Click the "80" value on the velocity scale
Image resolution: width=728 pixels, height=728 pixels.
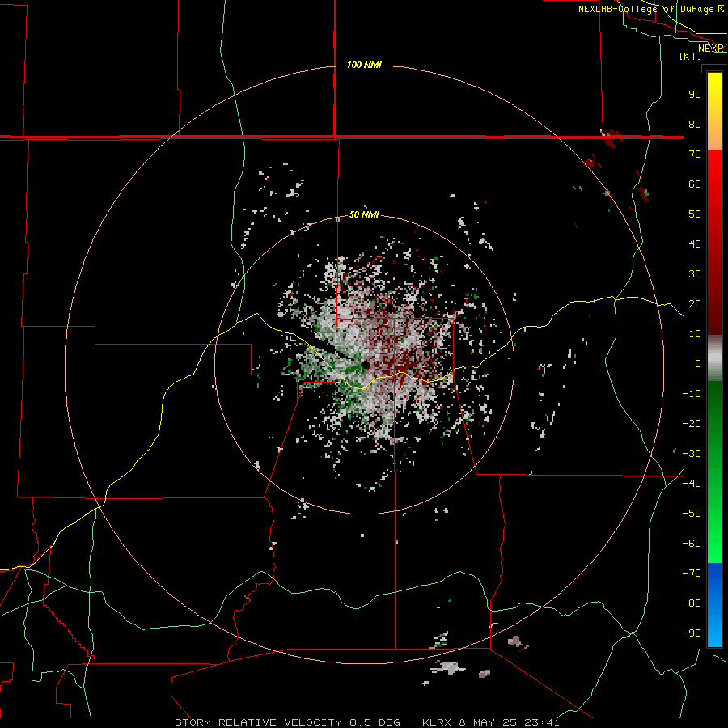(695, 125)
